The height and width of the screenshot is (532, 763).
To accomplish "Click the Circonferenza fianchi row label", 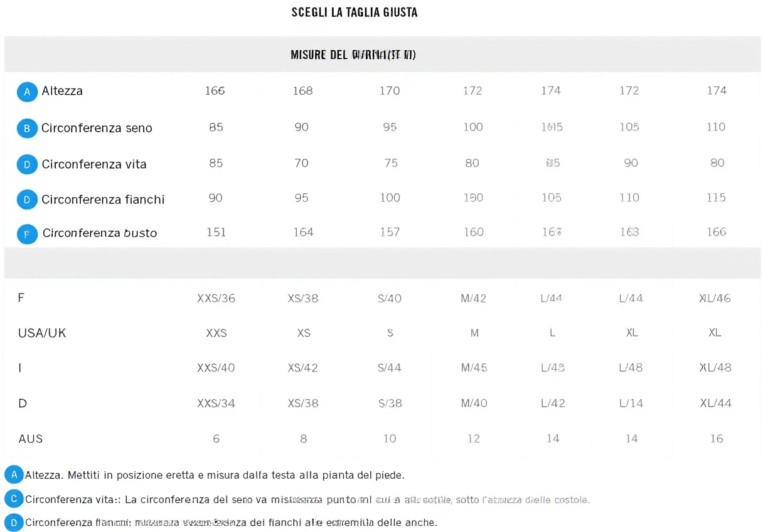I will tap(103, 200).
